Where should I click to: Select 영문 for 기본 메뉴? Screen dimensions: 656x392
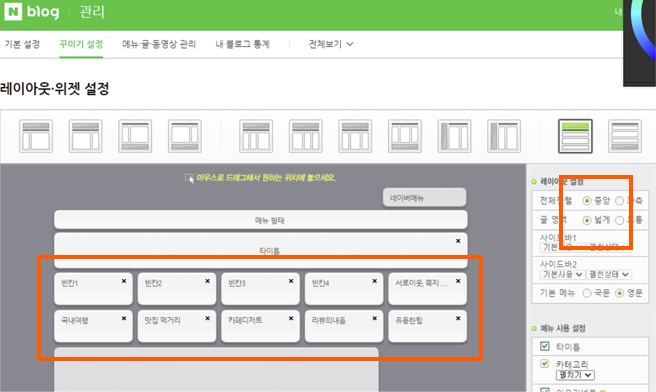tap(620, 293)
